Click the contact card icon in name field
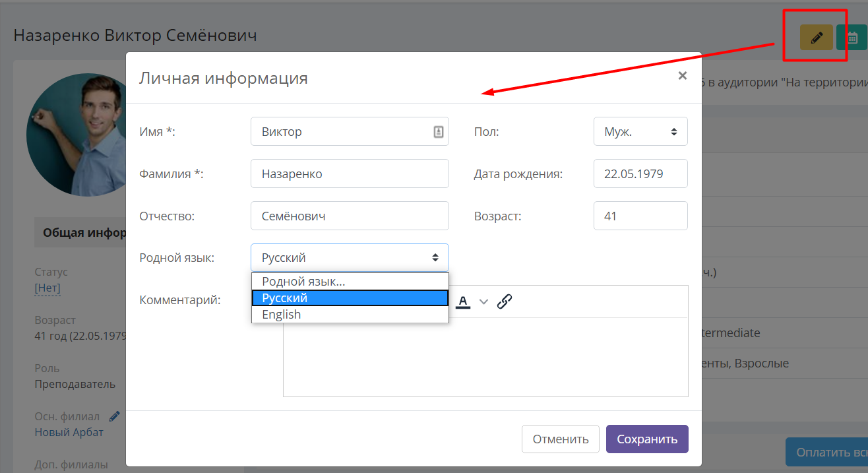The height and width of the screenshot is (473, 868). 439,131
